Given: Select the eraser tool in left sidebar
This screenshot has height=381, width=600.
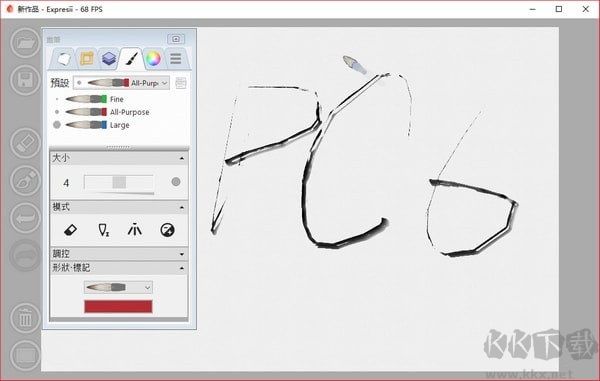Looking at the screenshot, I should coord(25,143).
